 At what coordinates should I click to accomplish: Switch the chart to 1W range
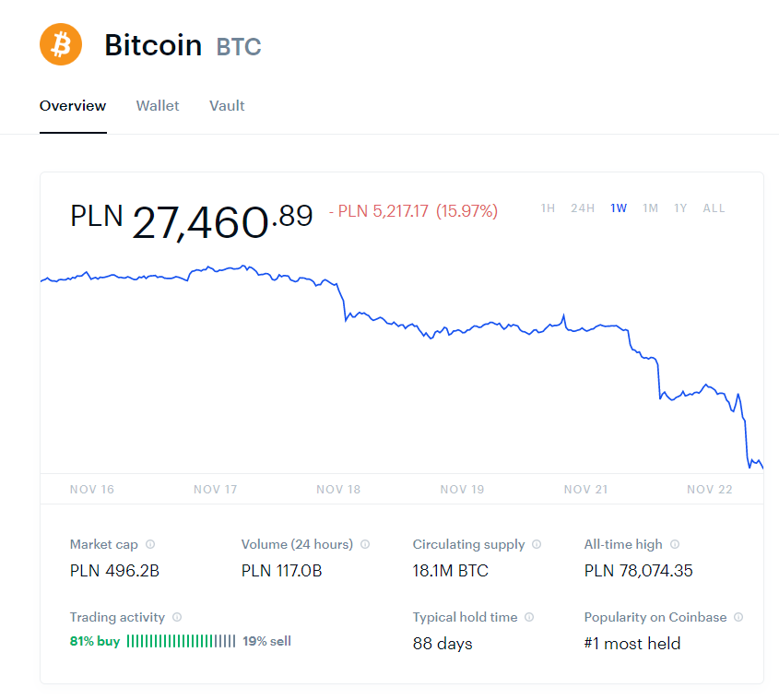[619, 208]
